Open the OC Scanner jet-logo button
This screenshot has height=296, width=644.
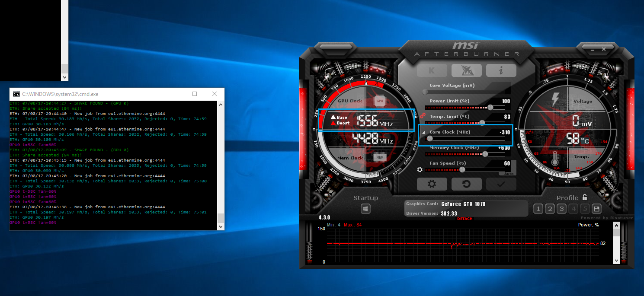[466, 70]
